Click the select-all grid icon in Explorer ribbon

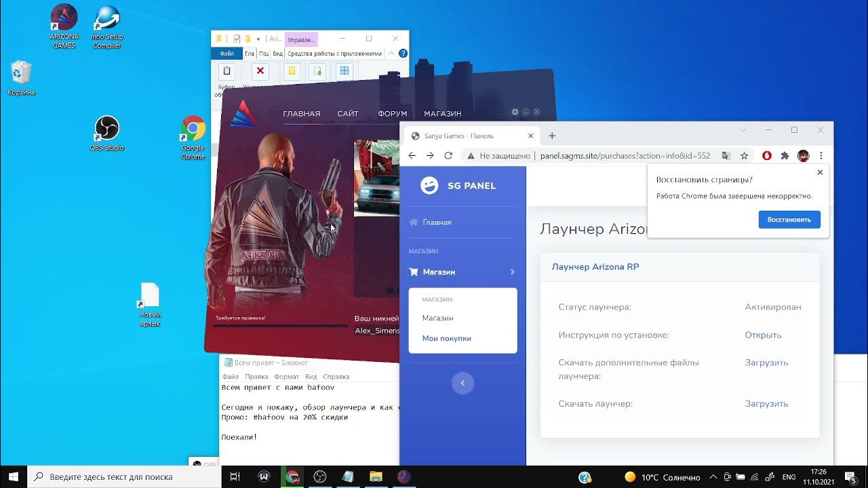pyautogui.click(x=344, y=70)
